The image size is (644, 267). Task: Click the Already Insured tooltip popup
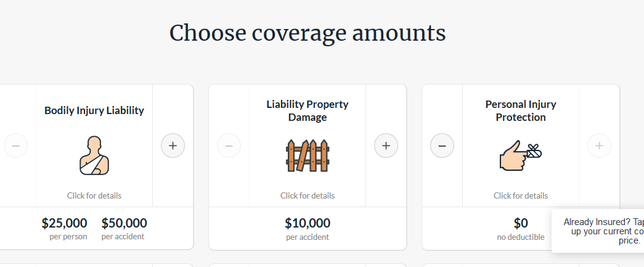[601, 231]
